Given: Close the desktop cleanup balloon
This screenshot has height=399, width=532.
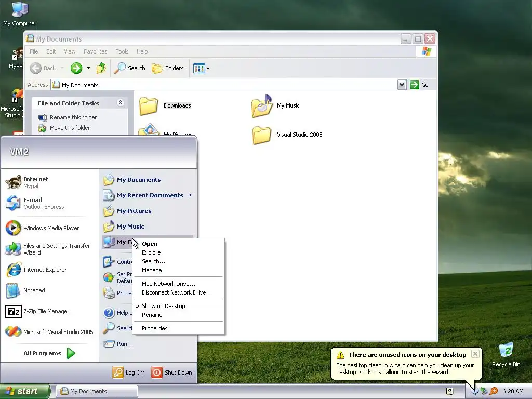Looking at the screenshot, I should 475,354.
